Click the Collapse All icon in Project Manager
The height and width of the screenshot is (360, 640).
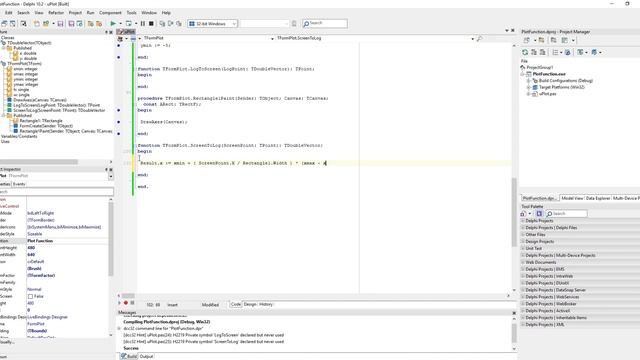(542, 52)
